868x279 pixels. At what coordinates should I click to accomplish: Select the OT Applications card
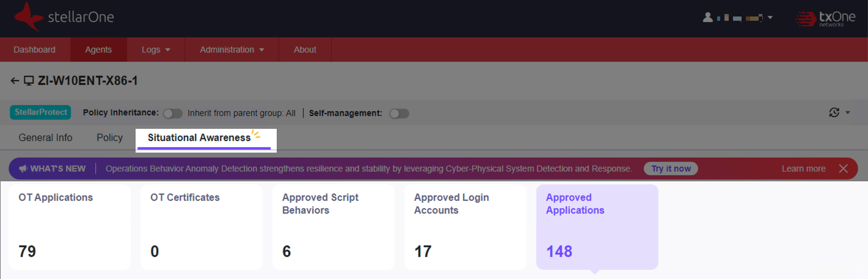click(x=70, y=226)
